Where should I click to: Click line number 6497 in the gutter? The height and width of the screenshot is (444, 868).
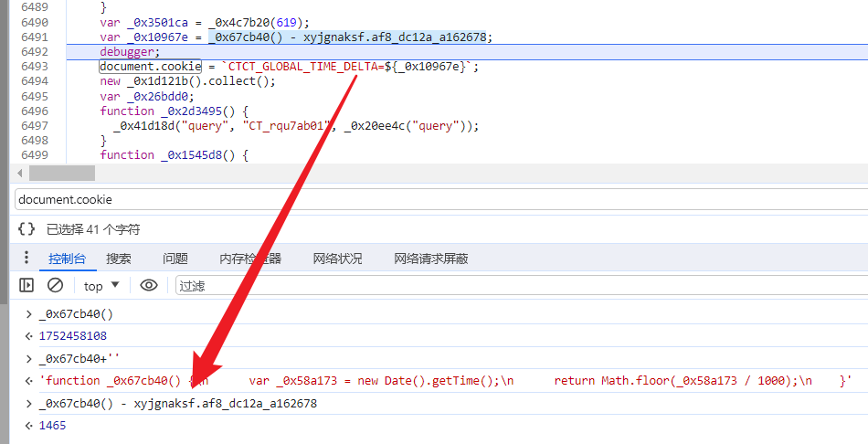[35, 126]
